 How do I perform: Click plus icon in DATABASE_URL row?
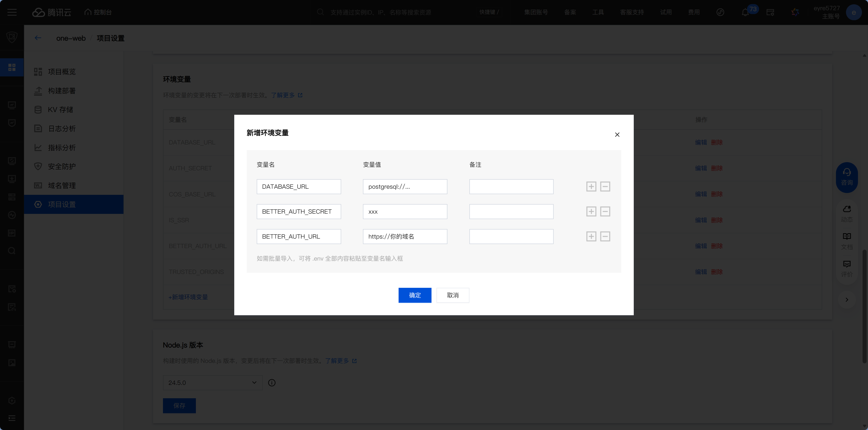pos(591,187)
